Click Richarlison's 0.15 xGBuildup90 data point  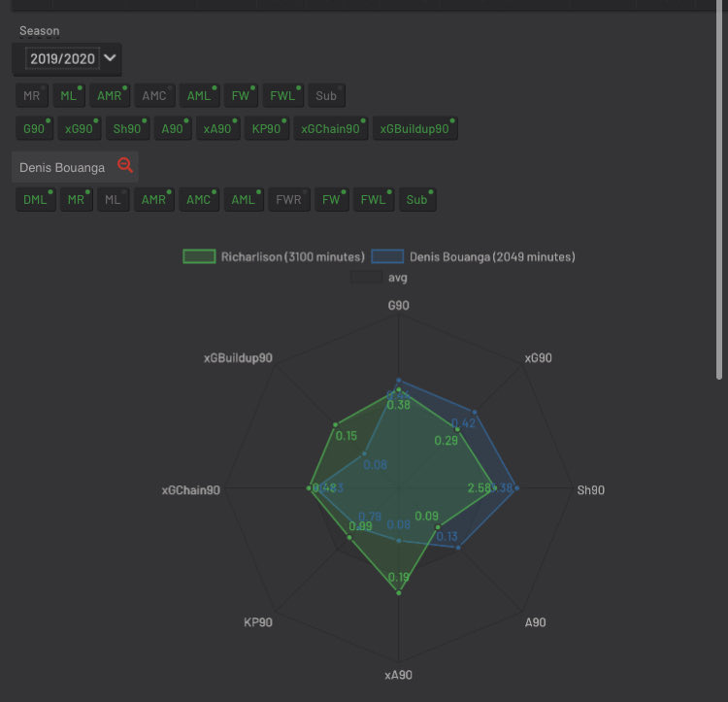coord(335,425)
